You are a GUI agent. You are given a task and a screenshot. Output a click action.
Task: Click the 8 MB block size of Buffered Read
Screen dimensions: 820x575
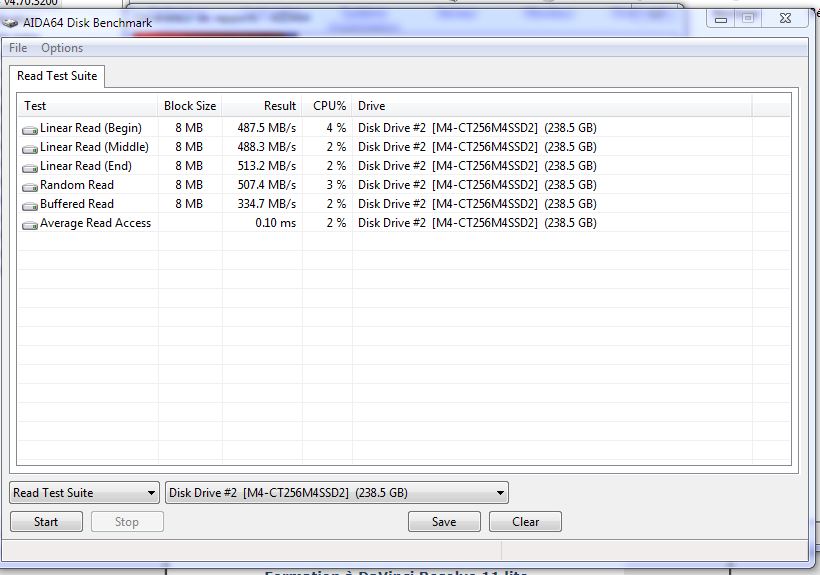[x=189, y=204]
